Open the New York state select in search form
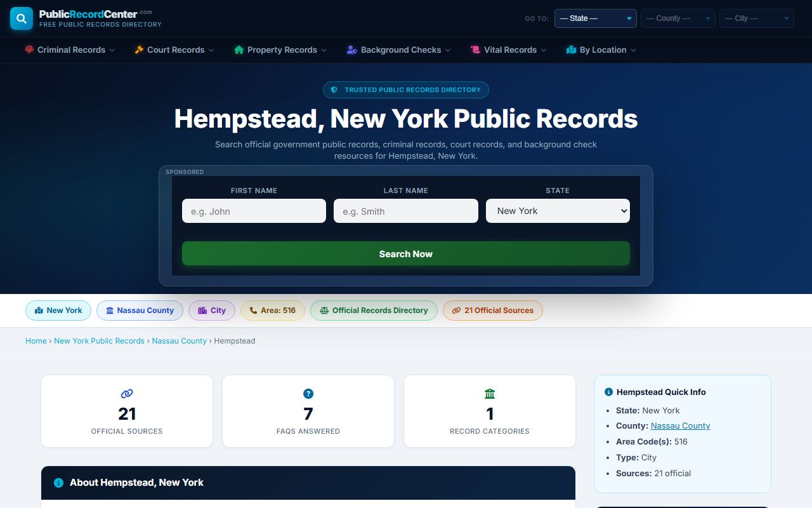The height and width of the screenshot is (508, 812). tap(558, 211)
